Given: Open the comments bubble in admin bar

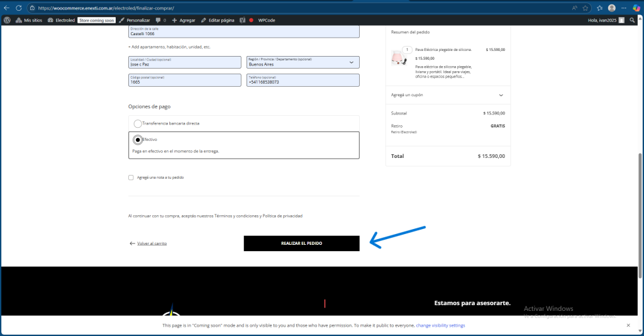Looking at the screenshot, I should (158, 20).
